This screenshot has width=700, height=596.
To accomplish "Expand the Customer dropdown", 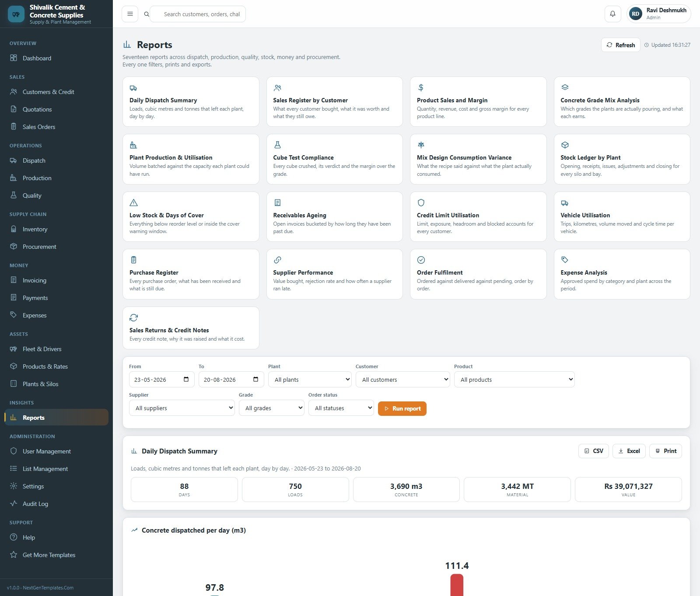I will tap(403, 380).
